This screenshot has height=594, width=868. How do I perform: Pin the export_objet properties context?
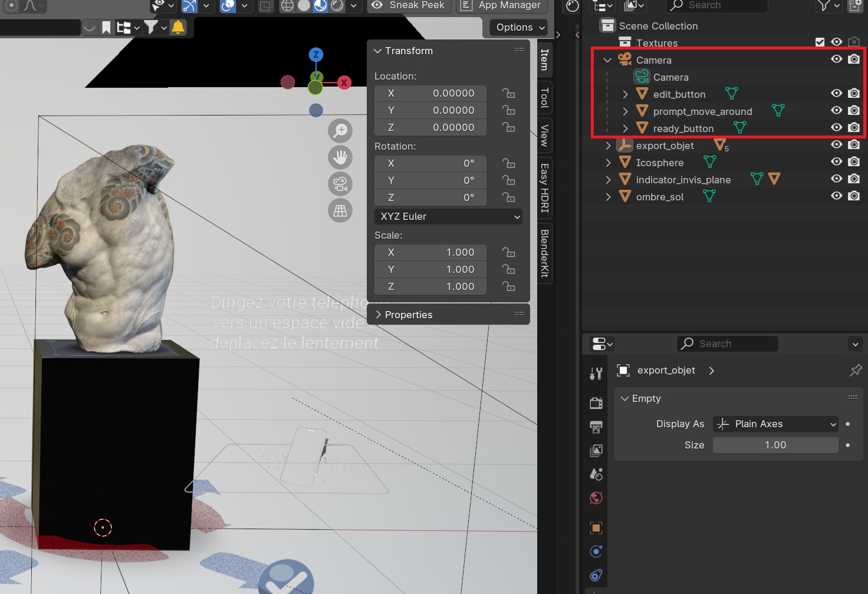coord(856,370)
